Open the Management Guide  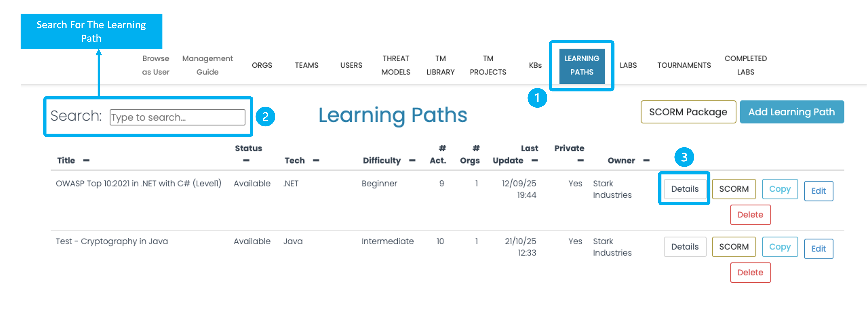coord(207,65)
